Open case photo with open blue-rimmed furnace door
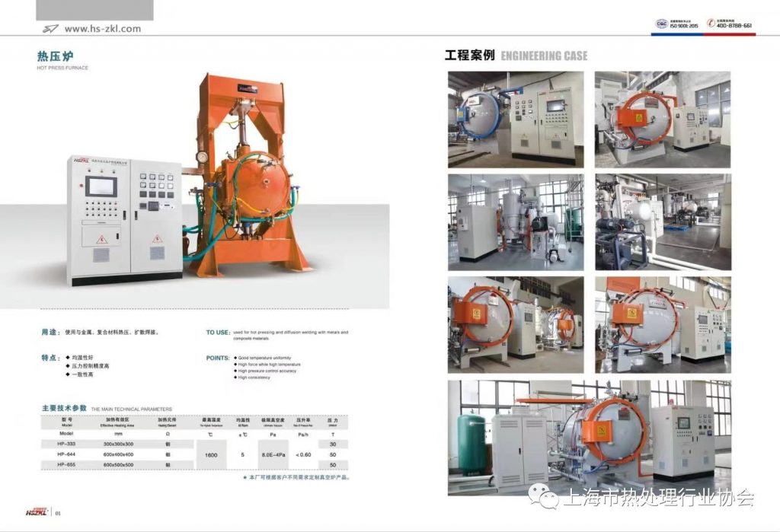780x532 pixels. [x=516, y=119]
